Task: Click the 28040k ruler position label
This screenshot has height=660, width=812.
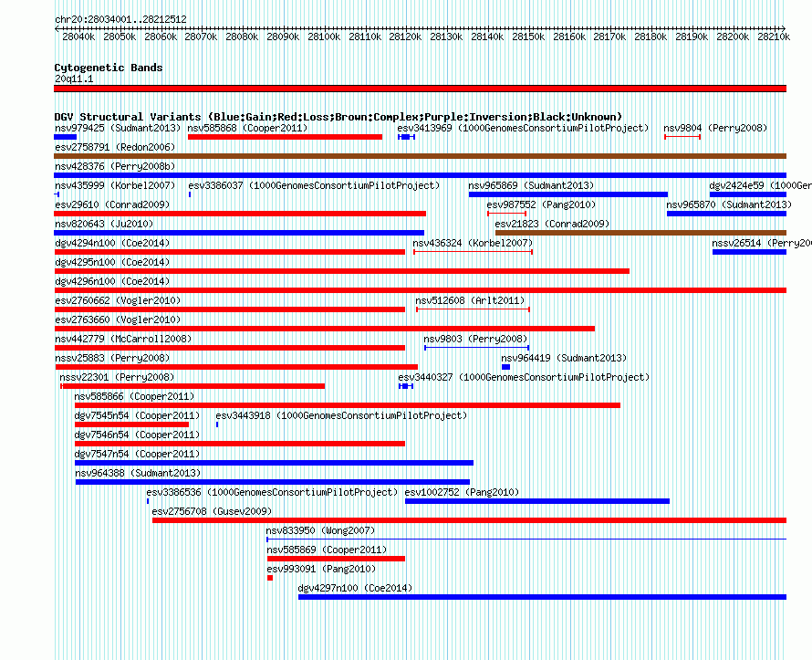Action: click(78, 37)
